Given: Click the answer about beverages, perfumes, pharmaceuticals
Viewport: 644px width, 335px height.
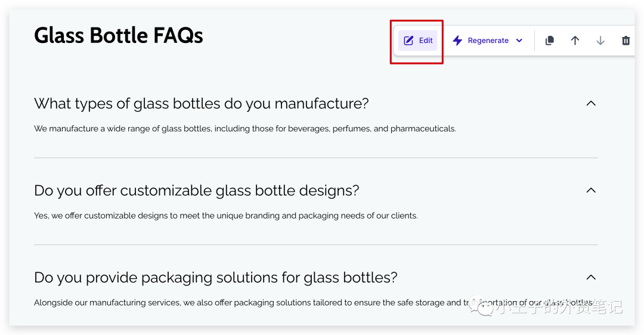Looking at the screenshot, I should (245, 129).
